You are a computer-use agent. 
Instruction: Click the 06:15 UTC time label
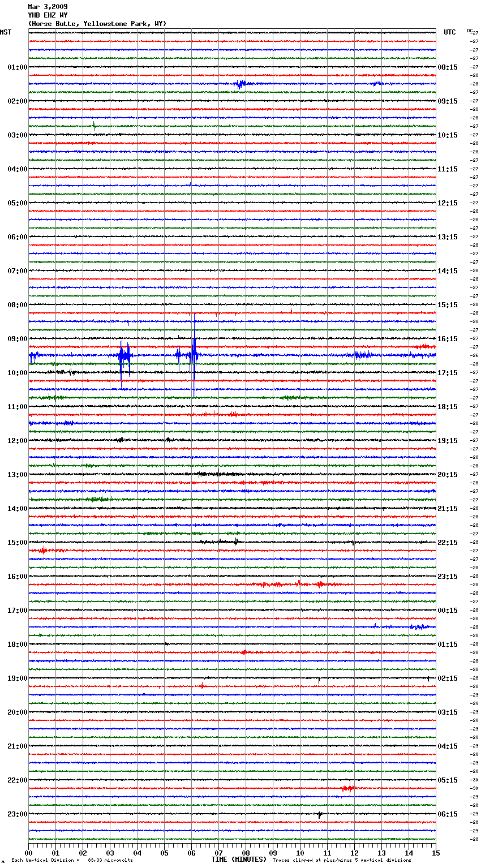tap(448, 814)
